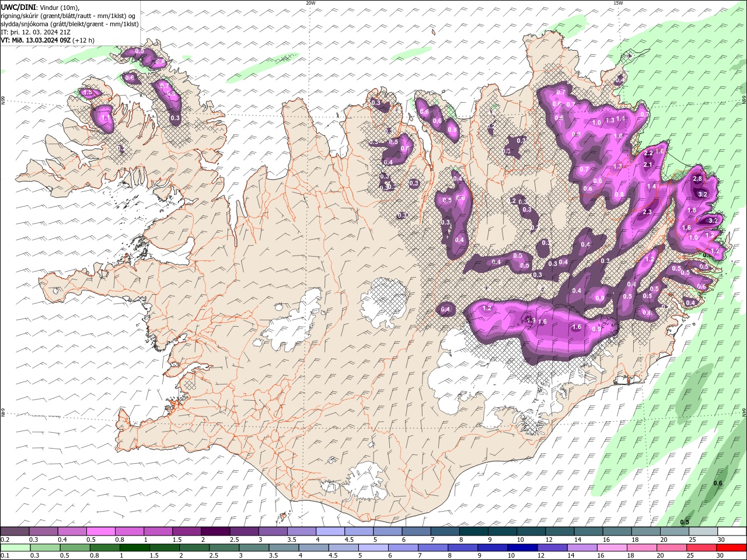Image resolution: width=747 pixels, height=560 pixels.
Task: Select lower legend swatch between 6 and 7
Action: [x=403, y=548]
